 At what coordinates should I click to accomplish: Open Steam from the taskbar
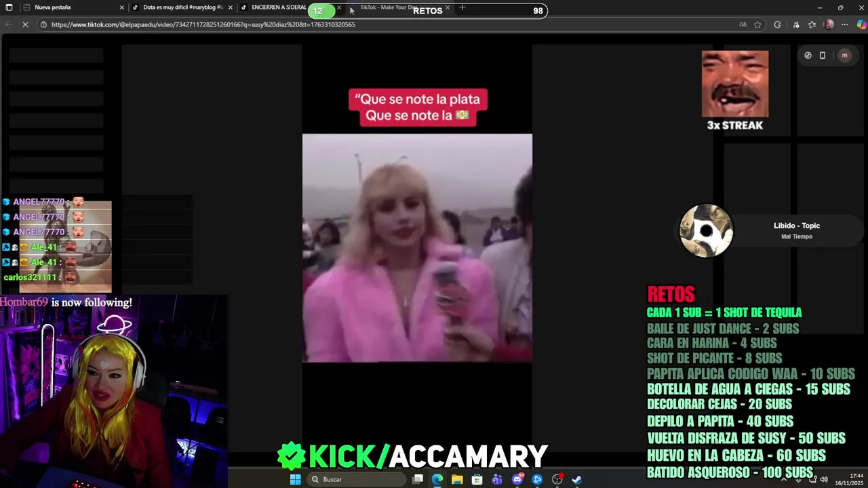coord(577,479)
